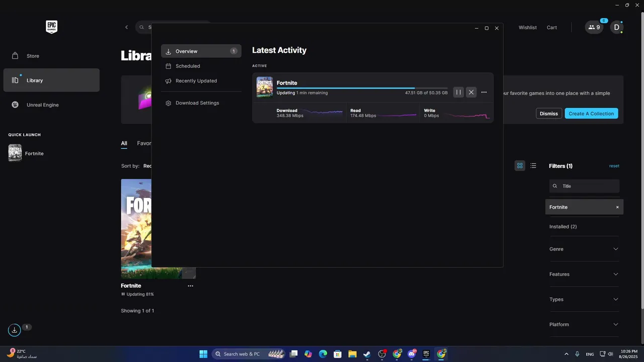Expand the Features filter
The width and height of the screenshot is (644, 362).
pyautogui.click(x=584, y=274)
